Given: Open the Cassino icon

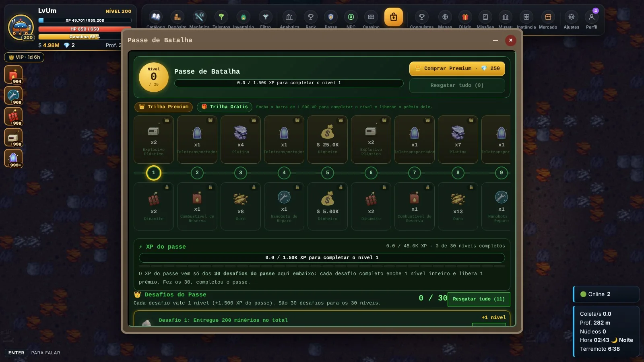Looking at the screenshot, I should [371, 17].
